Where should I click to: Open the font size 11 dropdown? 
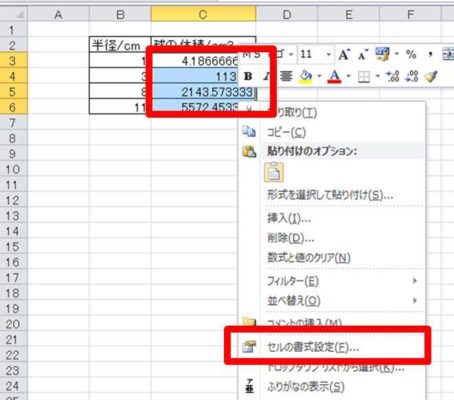(x=328, y=54)
